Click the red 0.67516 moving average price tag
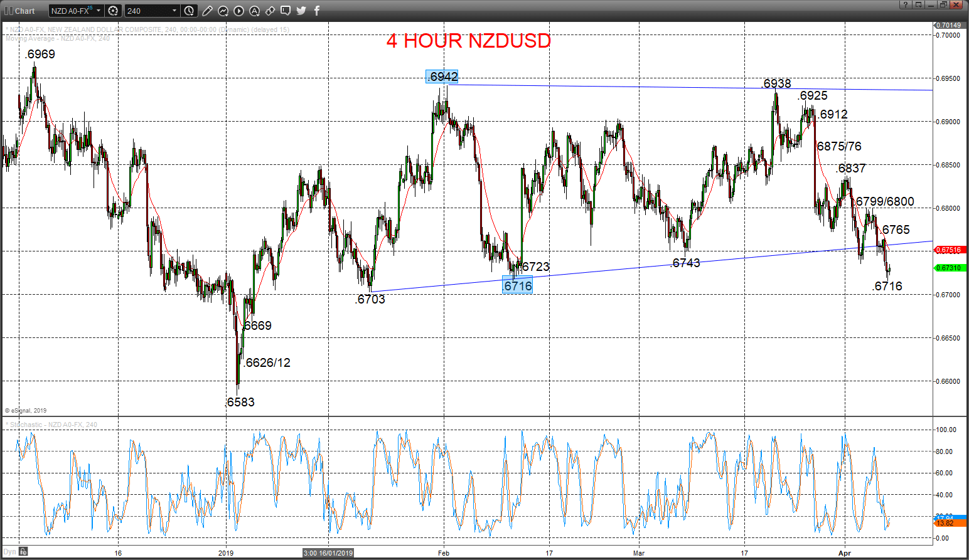 click(x=949, y=250)
